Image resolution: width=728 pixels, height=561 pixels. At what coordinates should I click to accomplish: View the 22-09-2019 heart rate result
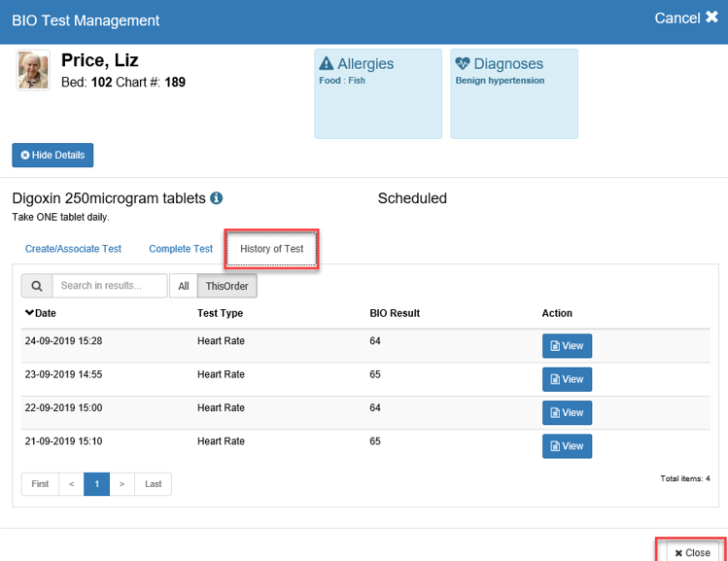tap(567, 412)
